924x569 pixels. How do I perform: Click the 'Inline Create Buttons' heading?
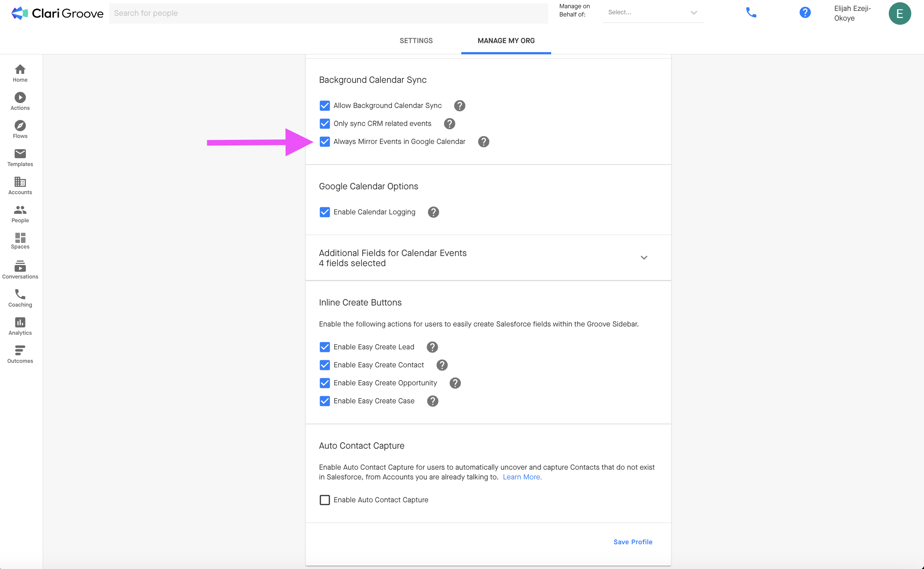tap(360, 302)
